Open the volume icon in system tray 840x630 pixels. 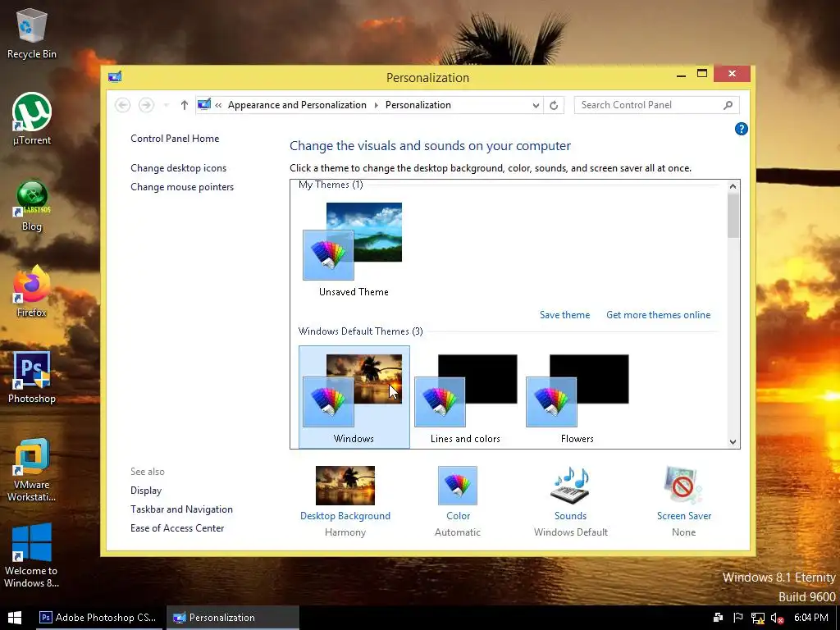click(777, 619)
